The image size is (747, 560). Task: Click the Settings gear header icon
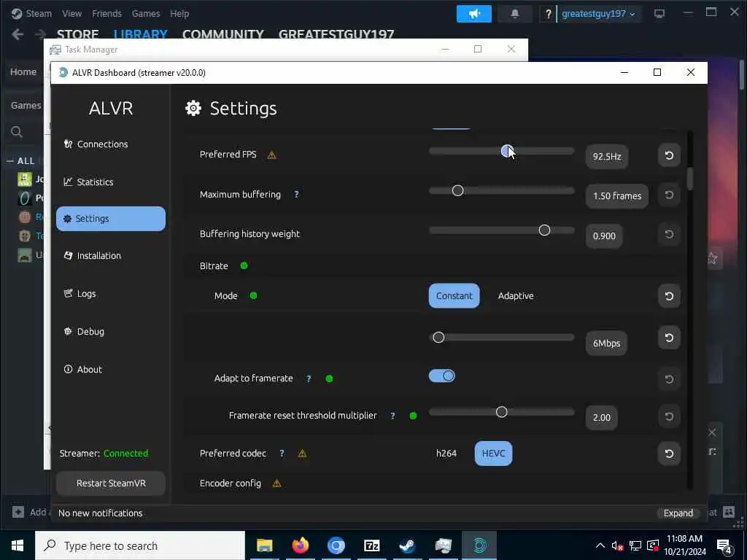pos(193,109)
